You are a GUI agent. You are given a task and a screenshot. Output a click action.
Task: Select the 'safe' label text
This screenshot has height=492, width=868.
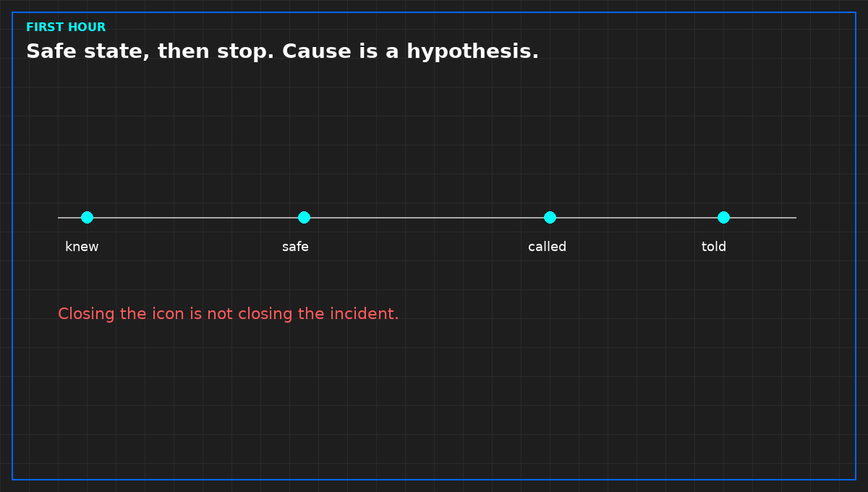[x=295, y=247]
